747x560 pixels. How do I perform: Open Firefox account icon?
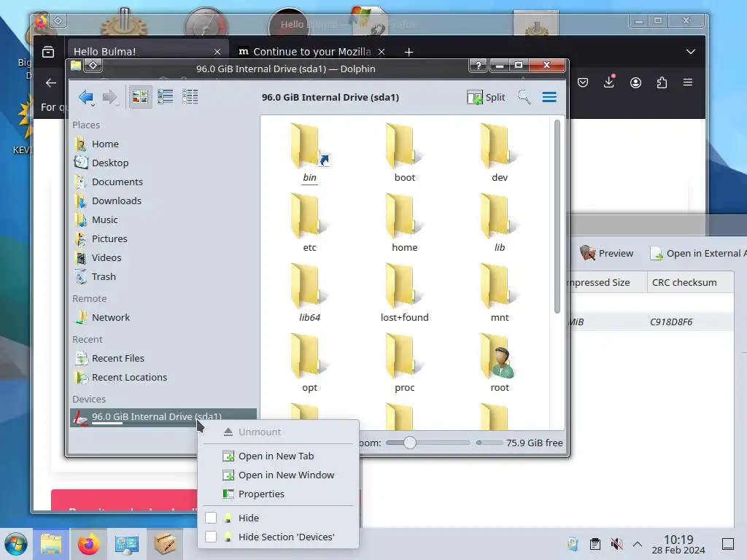pyautogui.click(x=635, y=83)
